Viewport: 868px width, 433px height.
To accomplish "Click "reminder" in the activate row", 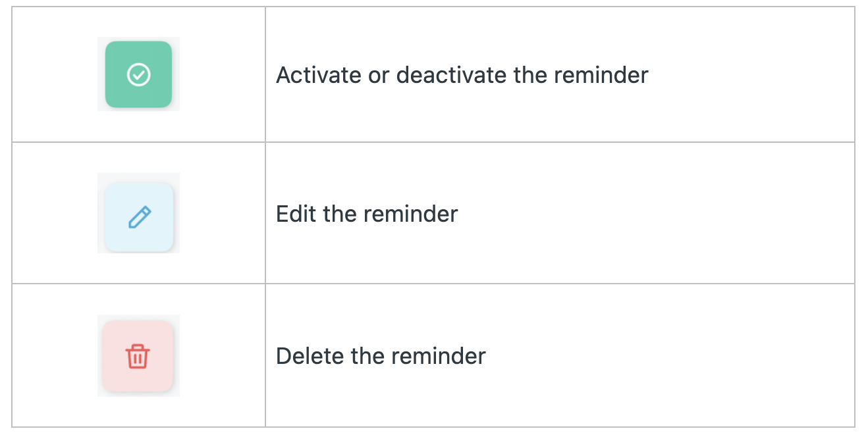I will pos(601,75).
